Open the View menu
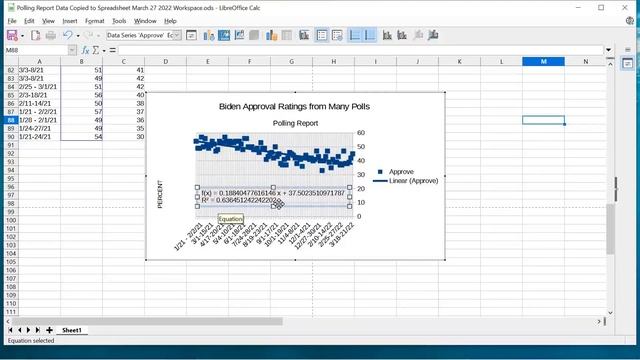 [x=48, y=21]
